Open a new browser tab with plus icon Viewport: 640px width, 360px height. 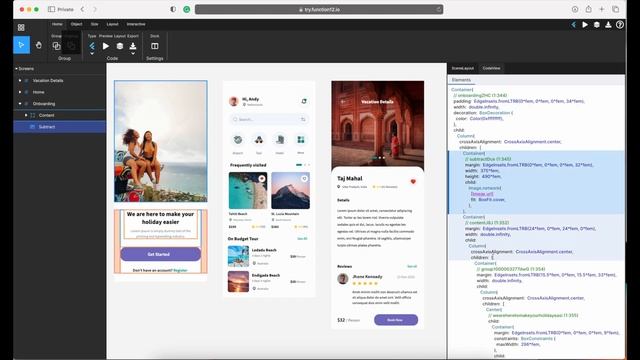coord(602,9)
